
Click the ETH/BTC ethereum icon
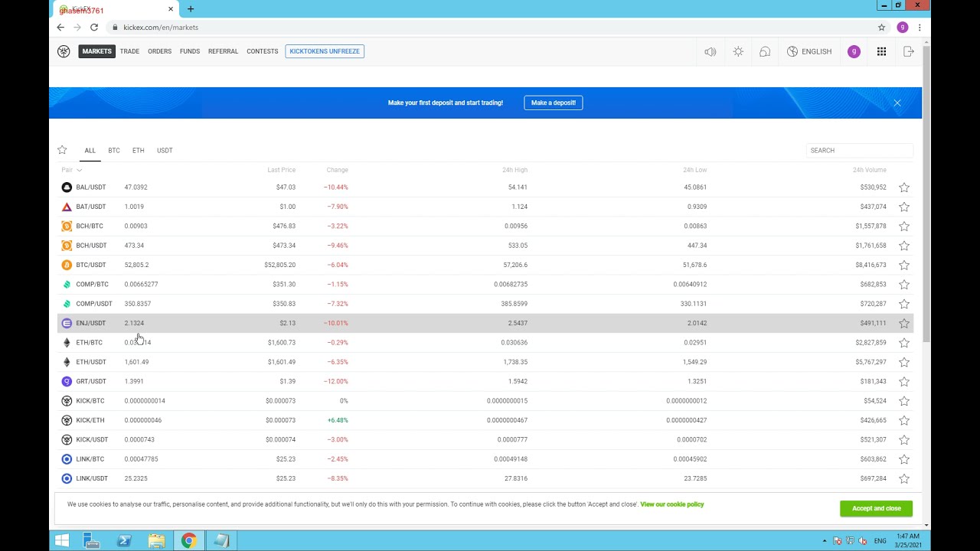[67, 342]
